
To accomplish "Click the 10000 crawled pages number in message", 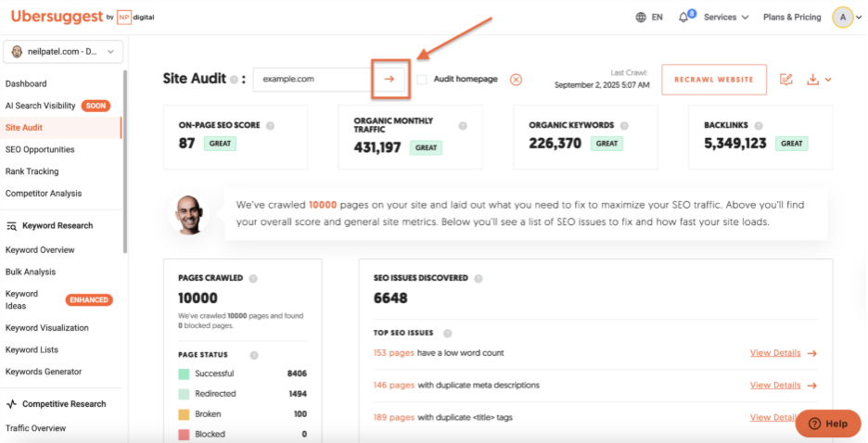I will [x=323, y=205].
